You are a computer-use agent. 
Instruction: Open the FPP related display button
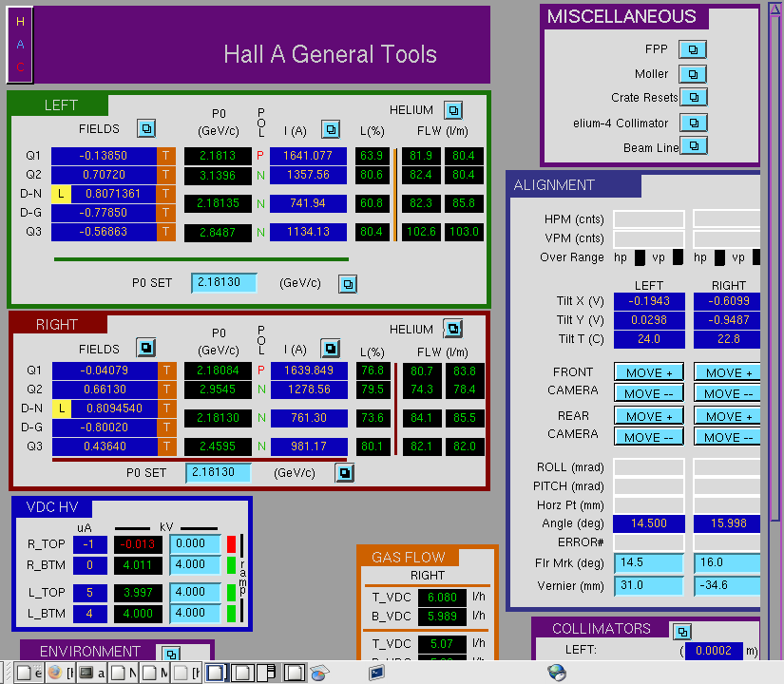click(x=693, y=49)
